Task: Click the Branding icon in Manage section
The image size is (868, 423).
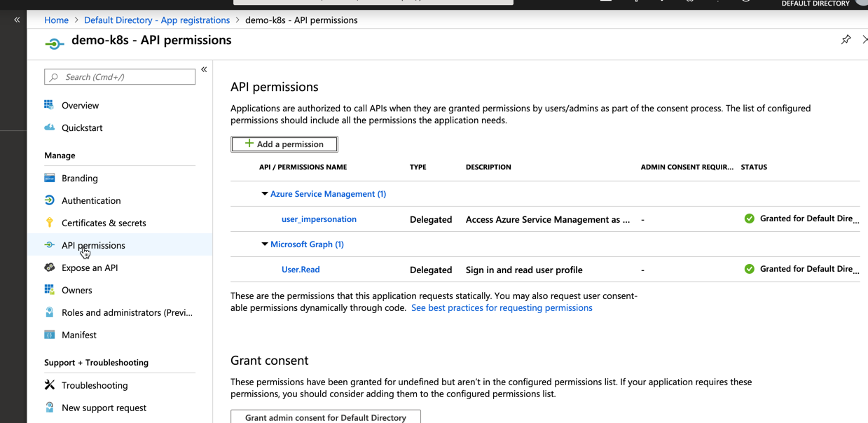Action: tap(49, 178)
